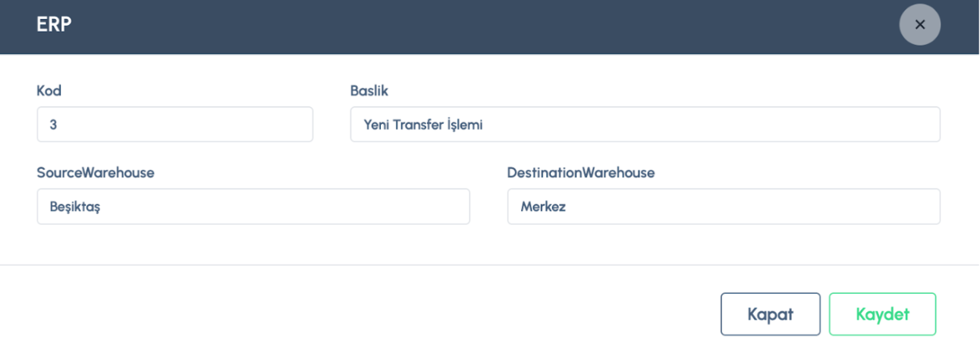Click the Kod field label
This screenshot has width=980, height=350.
(49, 91)
